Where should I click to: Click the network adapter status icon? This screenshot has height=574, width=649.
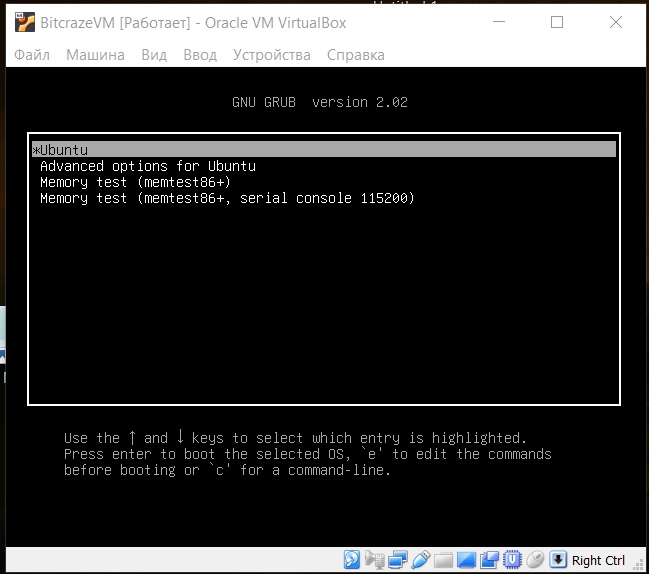point(398,560)
